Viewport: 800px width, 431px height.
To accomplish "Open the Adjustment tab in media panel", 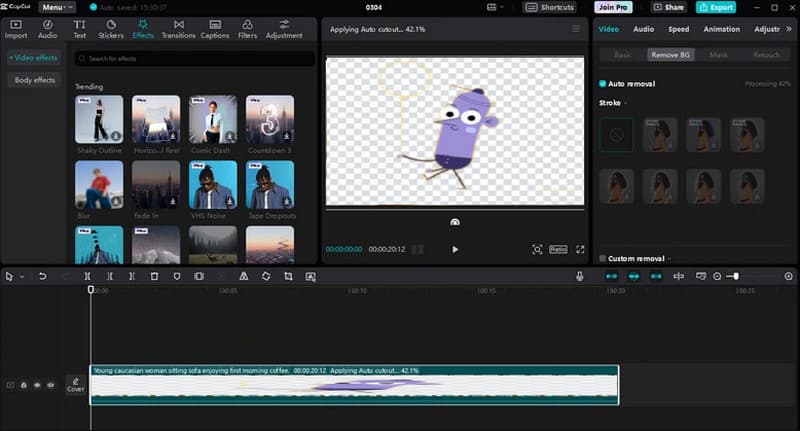I will [284, 29].
